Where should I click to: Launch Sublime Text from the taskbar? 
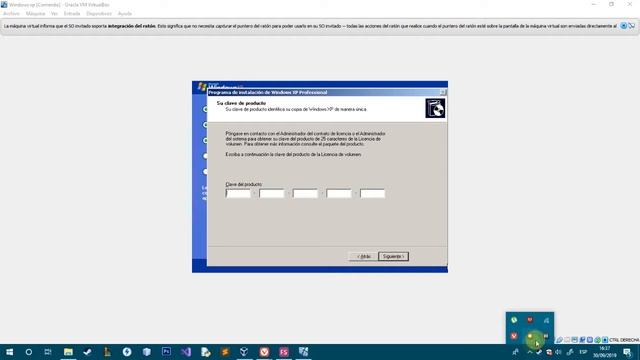tap(225, 352)
